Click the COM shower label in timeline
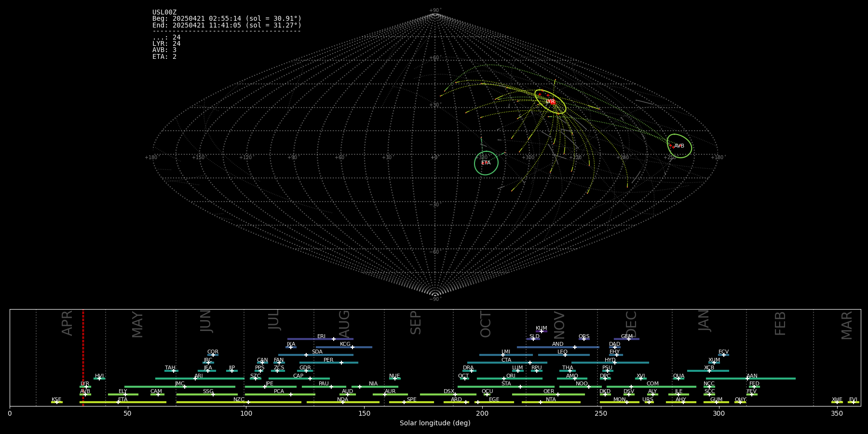This screenshot has height=434, width=868. tap(652, 384)
